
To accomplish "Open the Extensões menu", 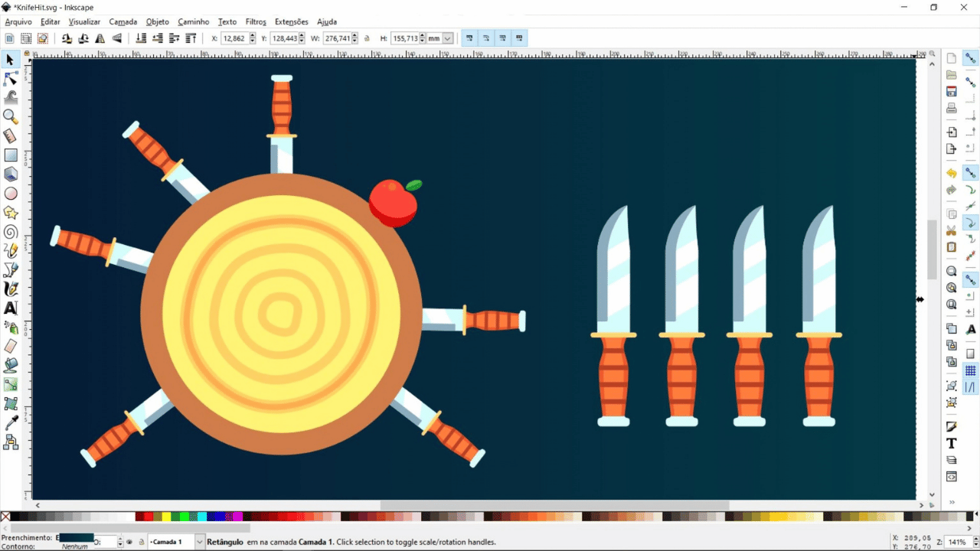I will click(x=292, y=22).
